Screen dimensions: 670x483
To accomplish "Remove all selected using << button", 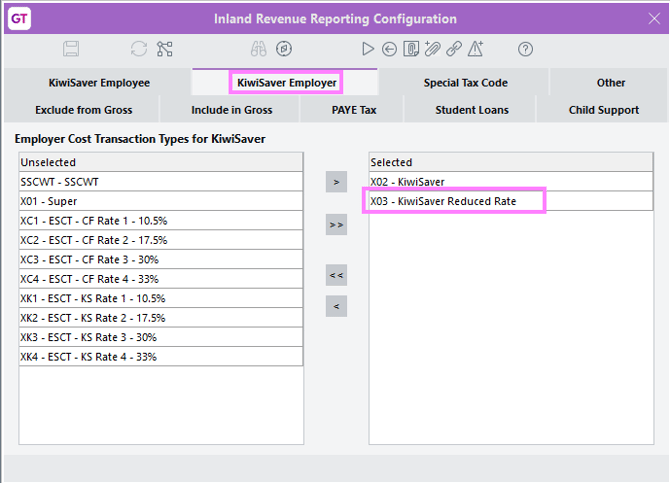I will pos(337,275).
